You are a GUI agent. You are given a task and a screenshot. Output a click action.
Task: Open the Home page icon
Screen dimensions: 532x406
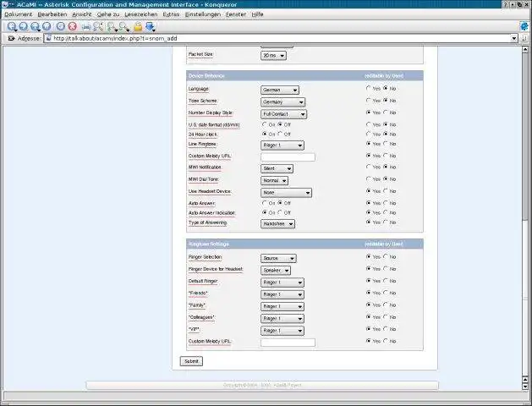47,26
